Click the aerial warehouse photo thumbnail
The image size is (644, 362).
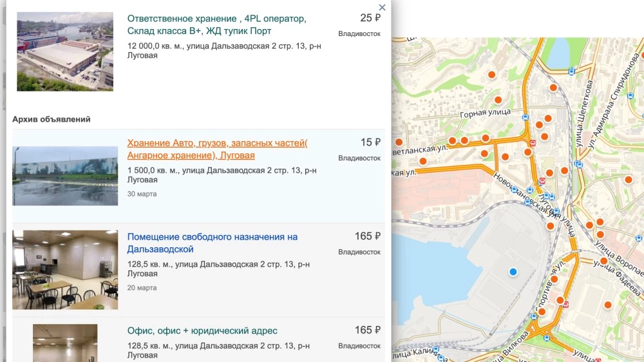click(65, 52)
